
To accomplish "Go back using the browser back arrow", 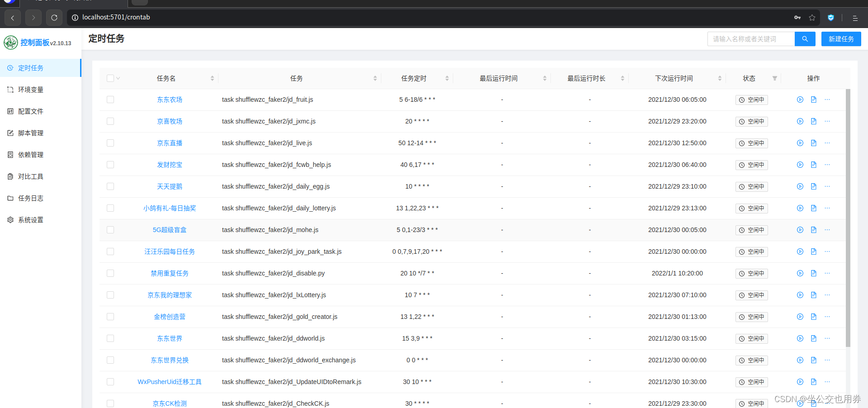I will 13,18.
